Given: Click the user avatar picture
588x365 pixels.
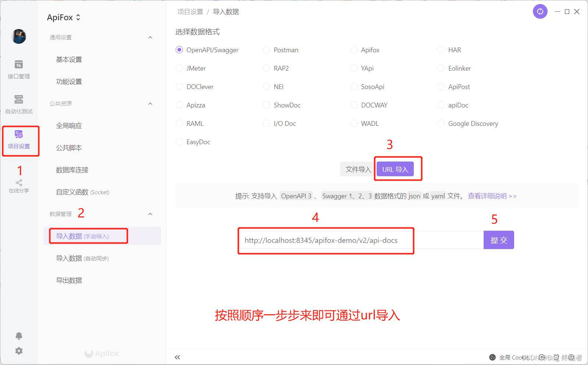Looking at the screenshot, I should click(x=19, y=36).
